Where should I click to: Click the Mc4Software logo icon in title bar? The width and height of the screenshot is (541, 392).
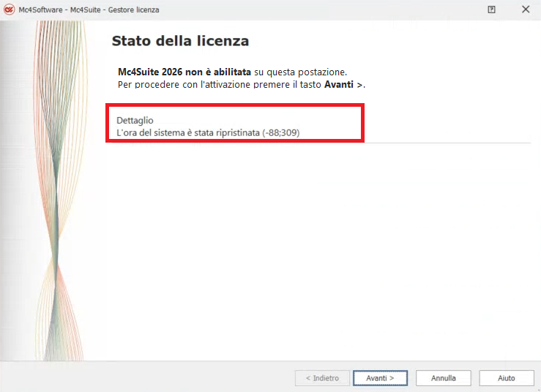click(x=10, y=10)
